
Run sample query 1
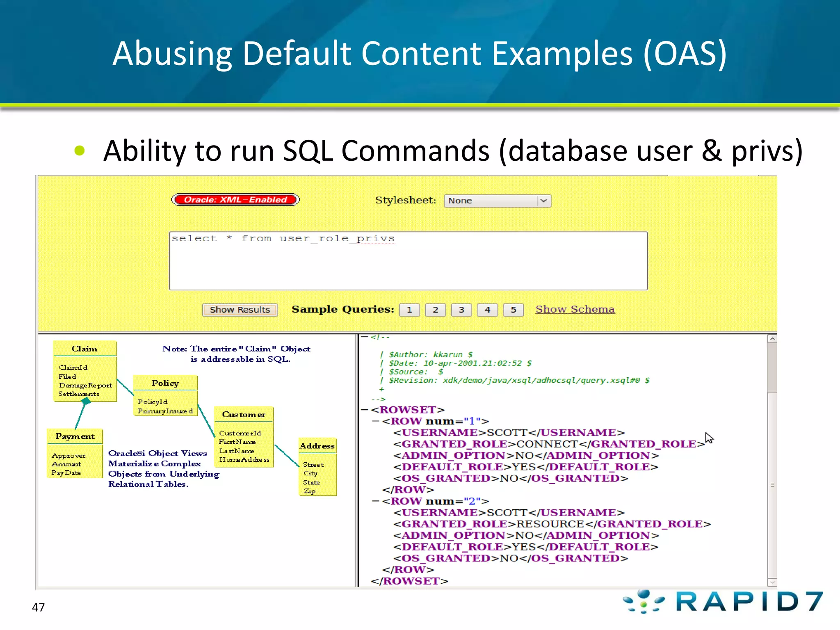point(409,310)
